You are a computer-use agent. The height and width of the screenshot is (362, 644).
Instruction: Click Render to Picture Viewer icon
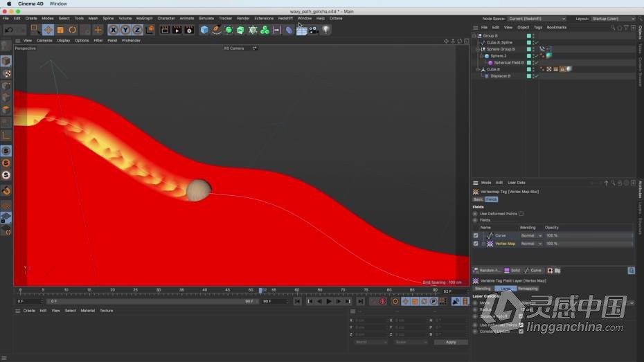pos(177,30)
